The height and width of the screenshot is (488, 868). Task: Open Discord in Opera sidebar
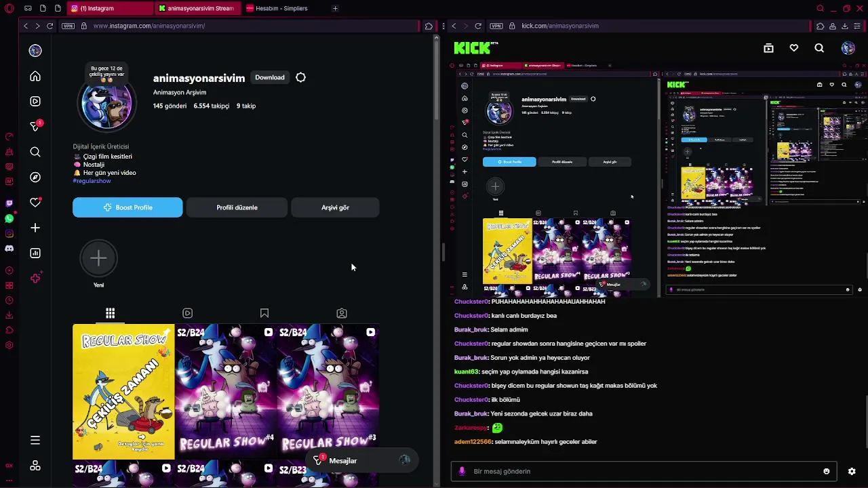pos(9,248)
